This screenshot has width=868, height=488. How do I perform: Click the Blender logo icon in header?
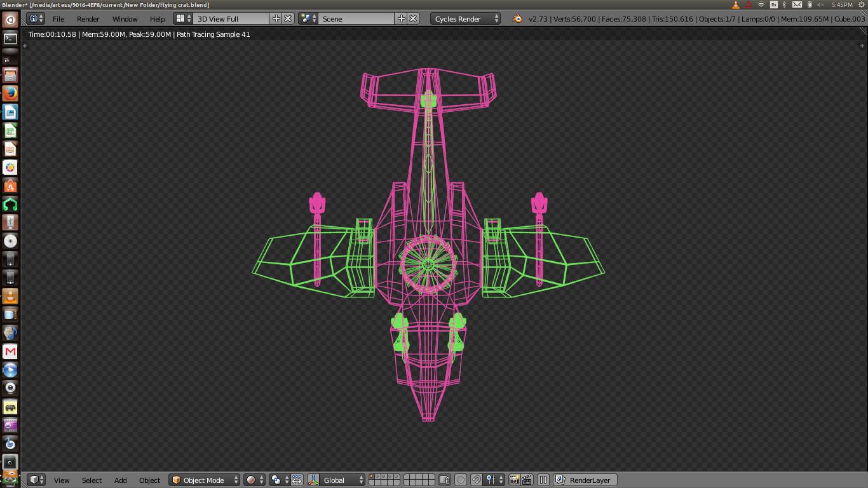pyautogui.click(x=517, y=19)
